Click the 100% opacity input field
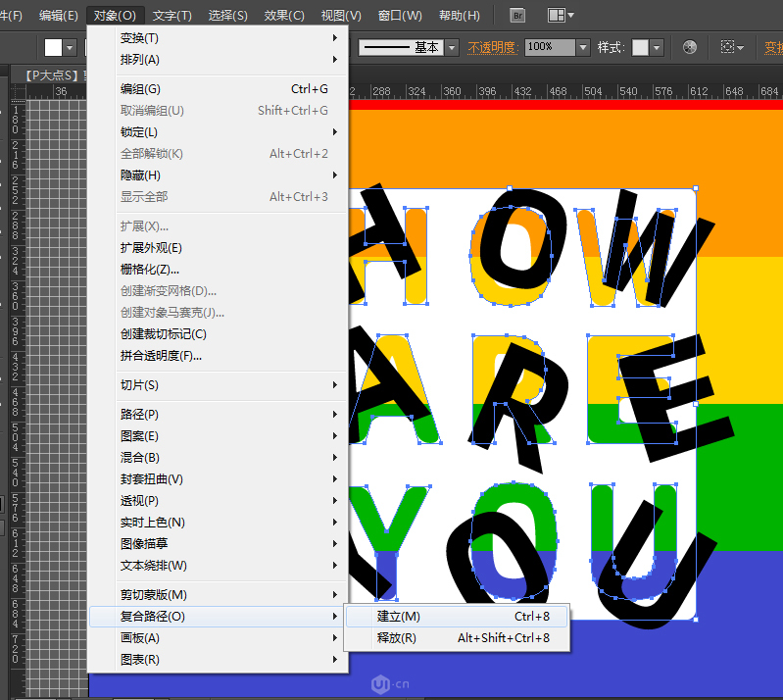The height and width of the screenshot is (700, 783). pyautogui.click(x=549, y=47)
